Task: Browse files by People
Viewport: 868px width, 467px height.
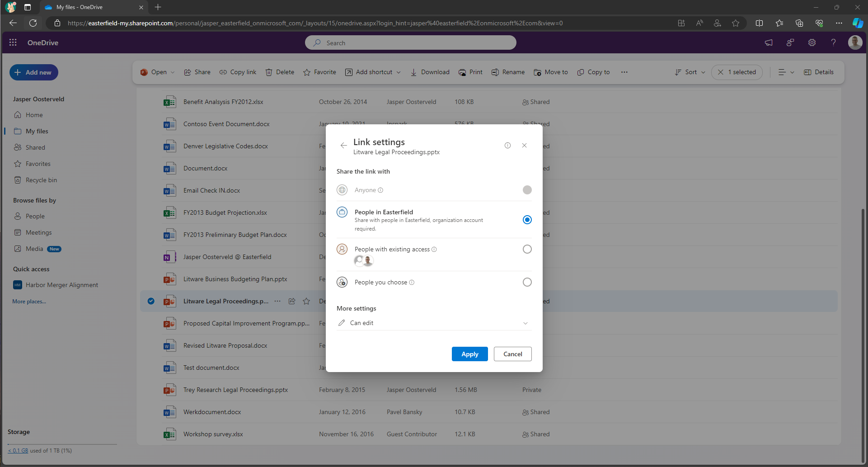Action: (35, 216)
